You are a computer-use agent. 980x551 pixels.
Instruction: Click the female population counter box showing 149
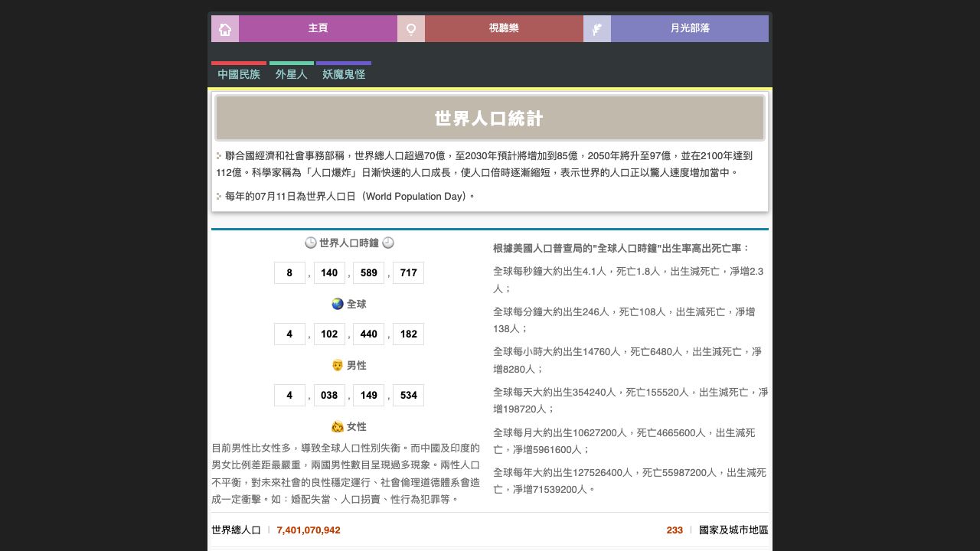coord(368,395)
